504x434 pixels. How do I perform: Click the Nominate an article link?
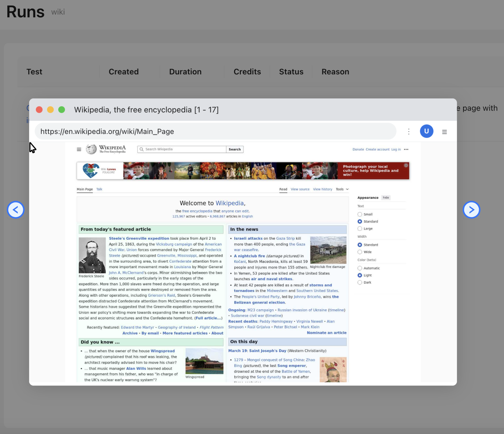click(327, 333)
